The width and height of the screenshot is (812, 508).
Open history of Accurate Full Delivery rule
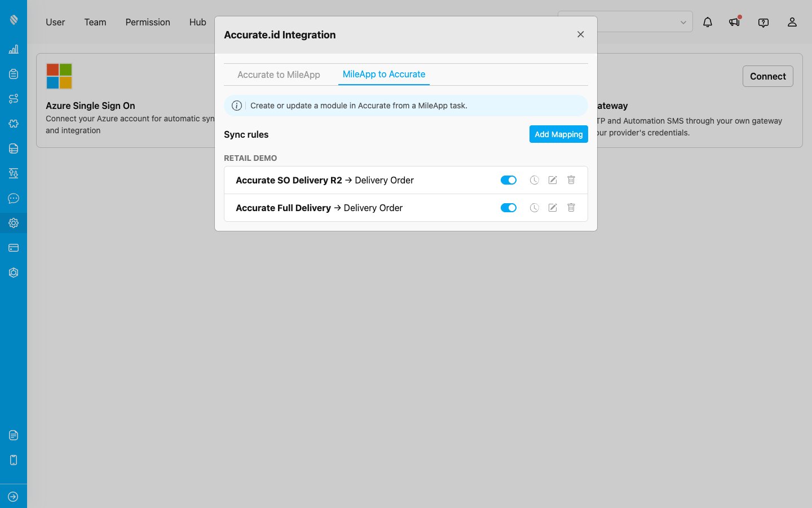pos(535,208)
